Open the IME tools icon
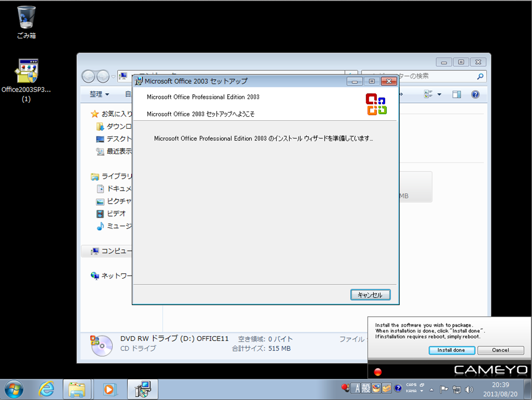Viewport: 532px width, 400px height. pyautogui.click(x=387, y=388)
